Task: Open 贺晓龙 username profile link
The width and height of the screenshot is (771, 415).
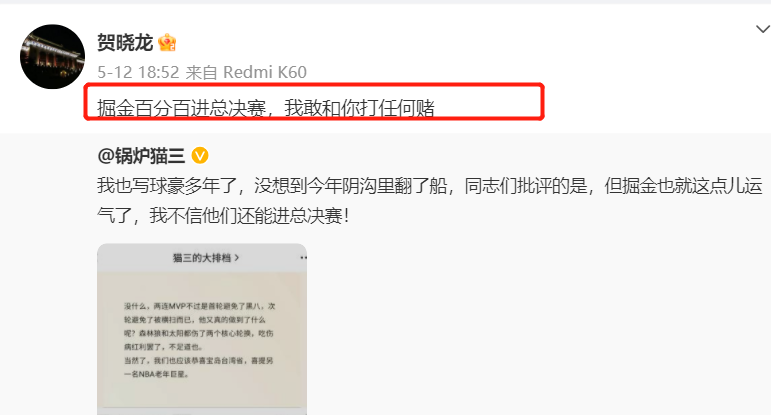Action: (125, 43)
